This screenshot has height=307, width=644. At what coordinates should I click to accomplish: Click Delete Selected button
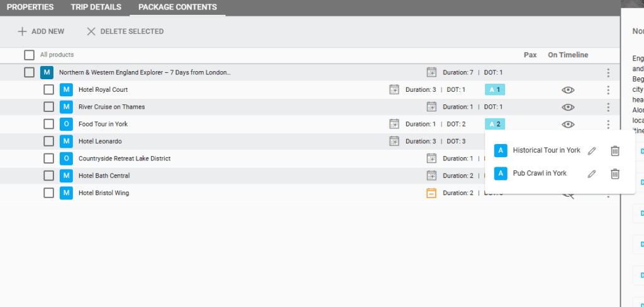tap(125, 31)
